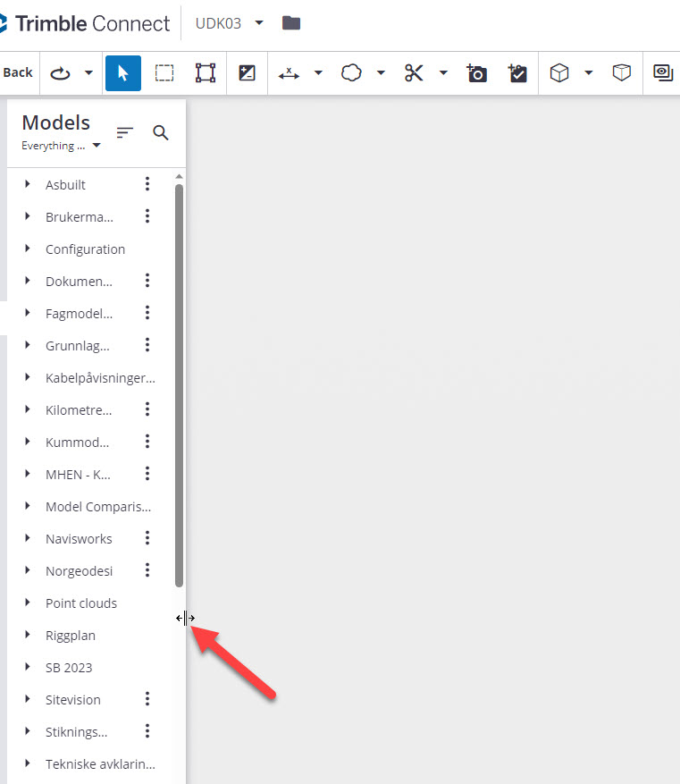Expand the Fagmodel... folder

click(x=28, y=313)
